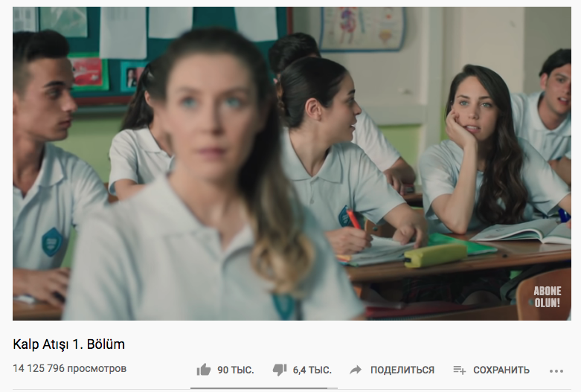Dislike the video with thumbs down icon

[280, 370]
